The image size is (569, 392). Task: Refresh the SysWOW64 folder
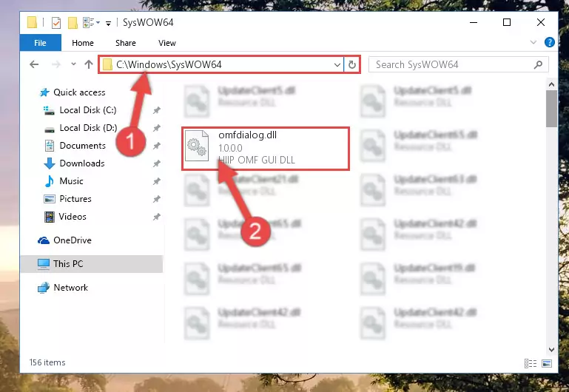pyautogui.click(x=352, y=65)
